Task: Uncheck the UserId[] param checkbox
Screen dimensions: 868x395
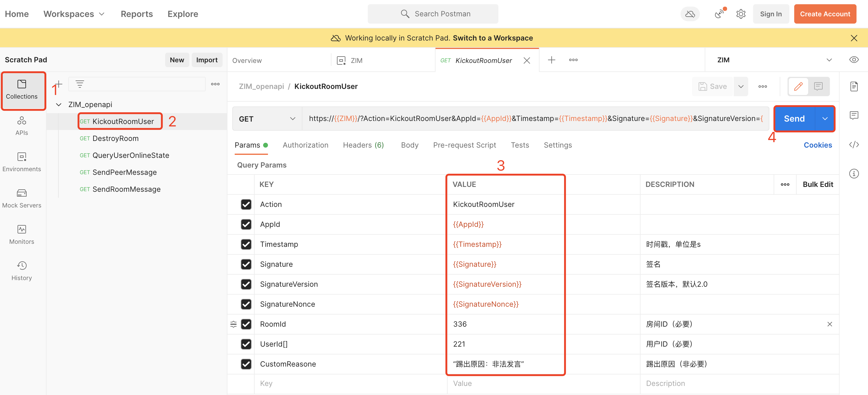Action: click(246, 344)
